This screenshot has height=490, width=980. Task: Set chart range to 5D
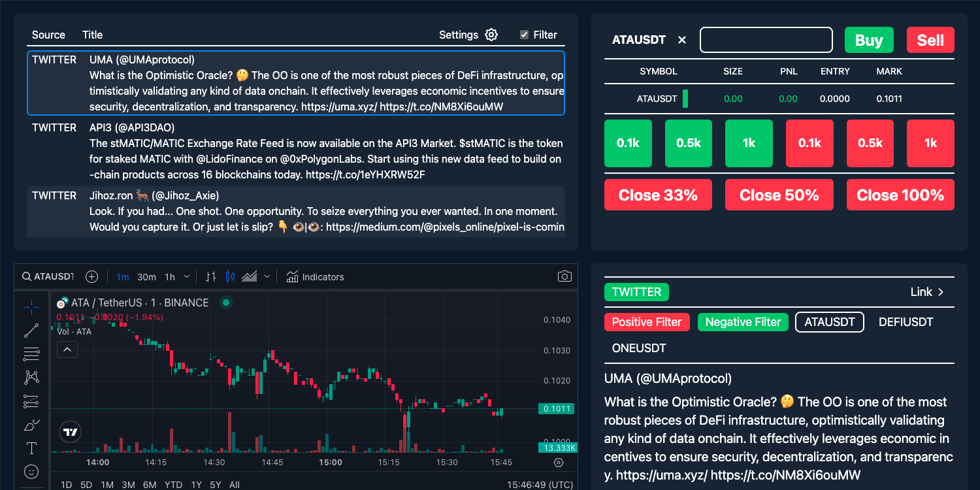[x=86, y=485]
